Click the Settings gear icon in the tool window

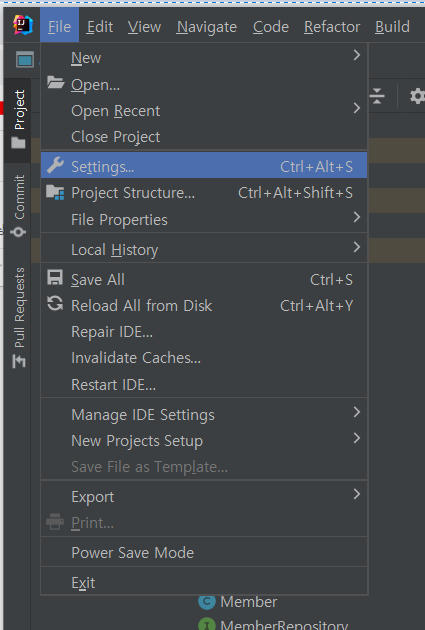(x=417, y=96)
